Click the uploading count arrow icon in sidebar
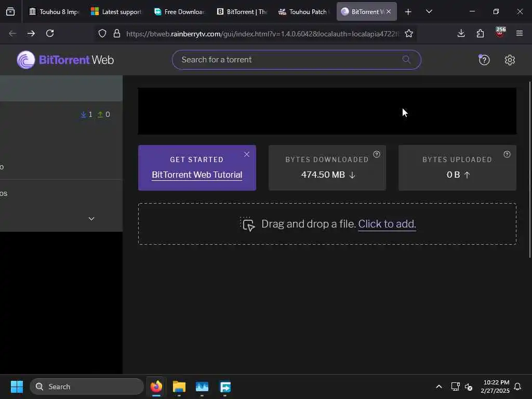 100,115
